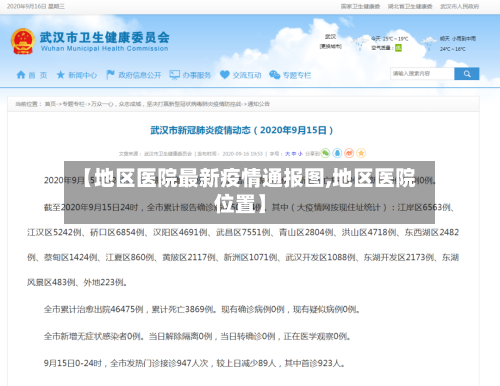Click the text 全市累计治愈出院46475例
Viewport: 500px width, 386px height.
point(93,309)
